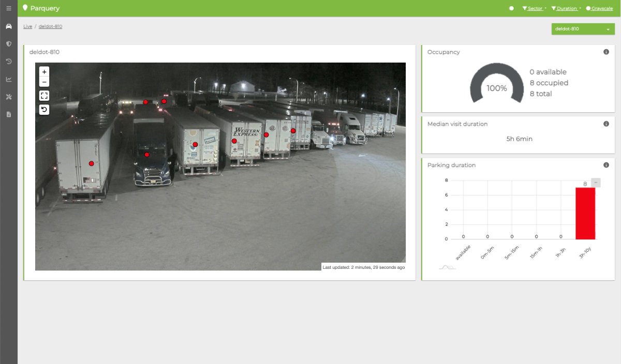The image size is (621, 364).
Task: Toggle Grayscale mode in top bar
Action: (x=599, y=9)
